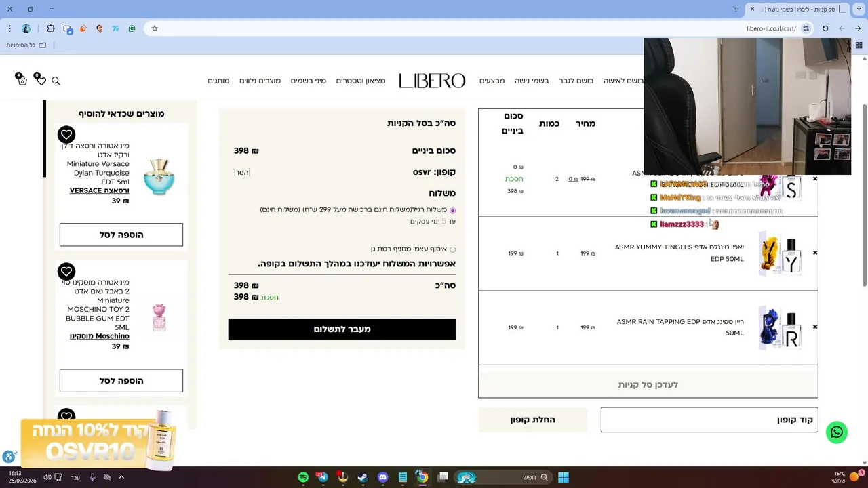
Task: Click the update cart button
Action: coord(648,384)
